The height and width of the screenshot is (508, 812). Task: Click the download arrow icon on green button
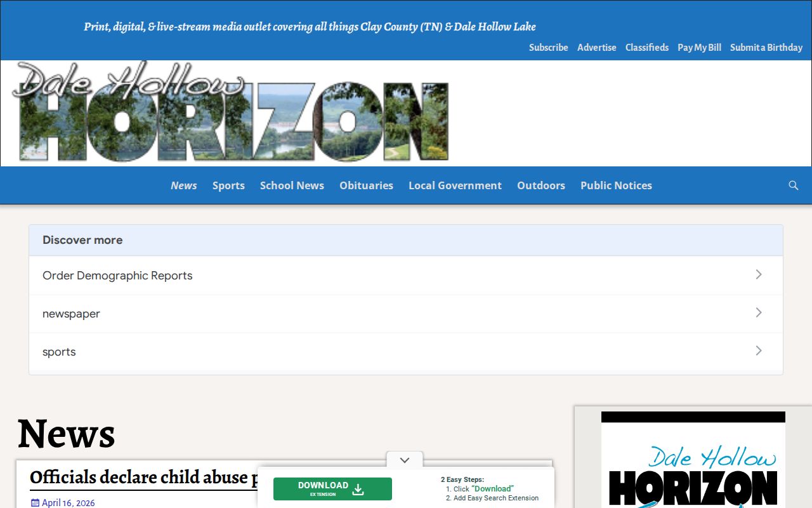[358, 489]
